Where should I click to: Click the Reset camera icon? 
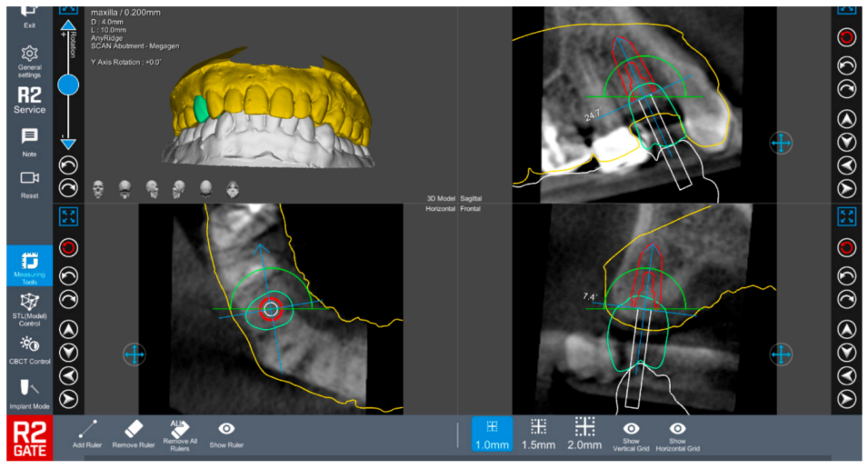(29, 178)
